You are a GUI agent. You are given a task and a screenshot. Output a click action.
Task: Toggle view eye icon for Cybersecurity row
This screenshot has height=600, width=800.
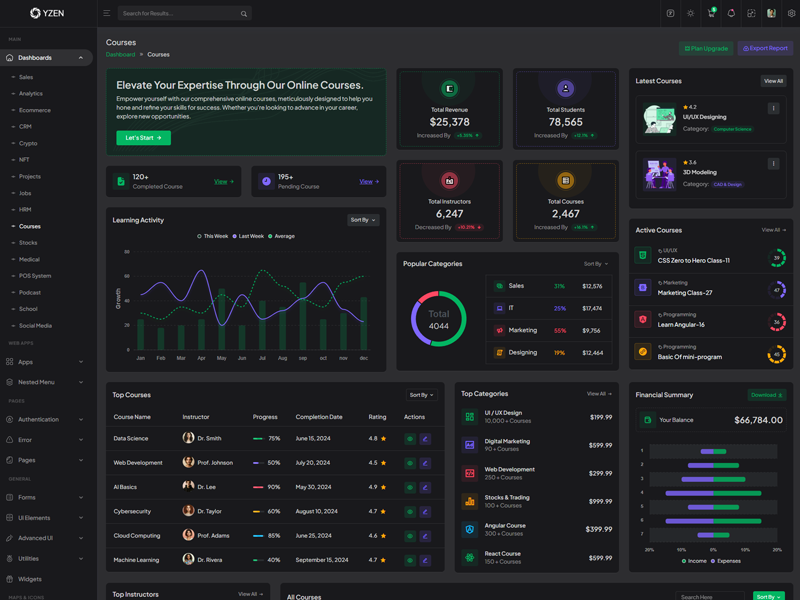pyautogui.click(x=410, y=512)
